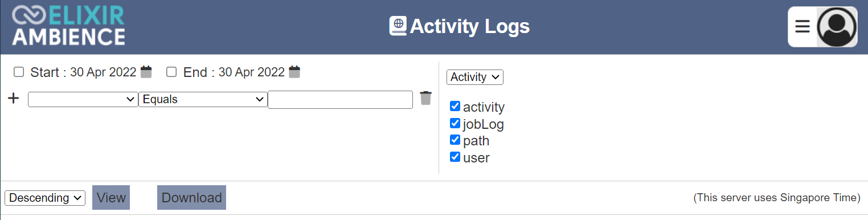
Task: Expand the Equals operator dropdown
Action: point(203,99)
